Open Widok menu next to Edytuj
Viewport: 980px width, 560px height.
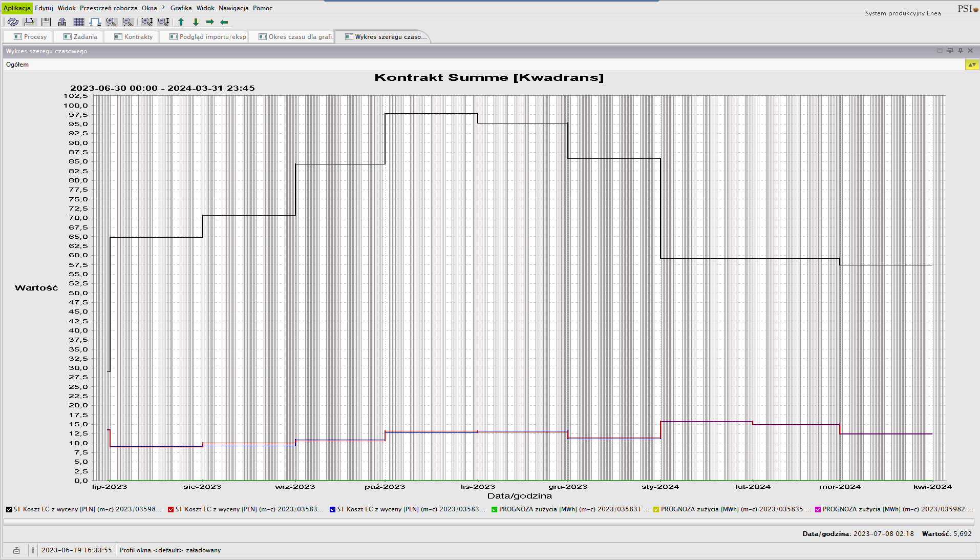point(67,8)
